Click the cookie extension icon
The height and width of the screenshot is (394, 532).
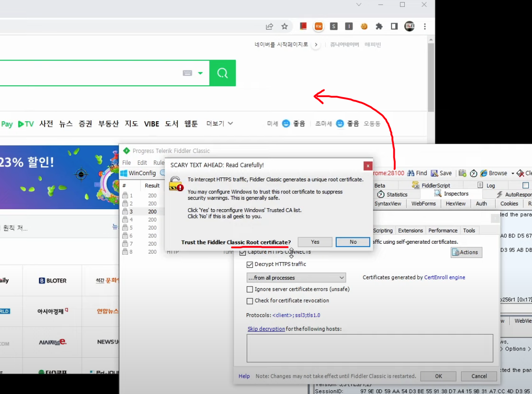(364, 26)
